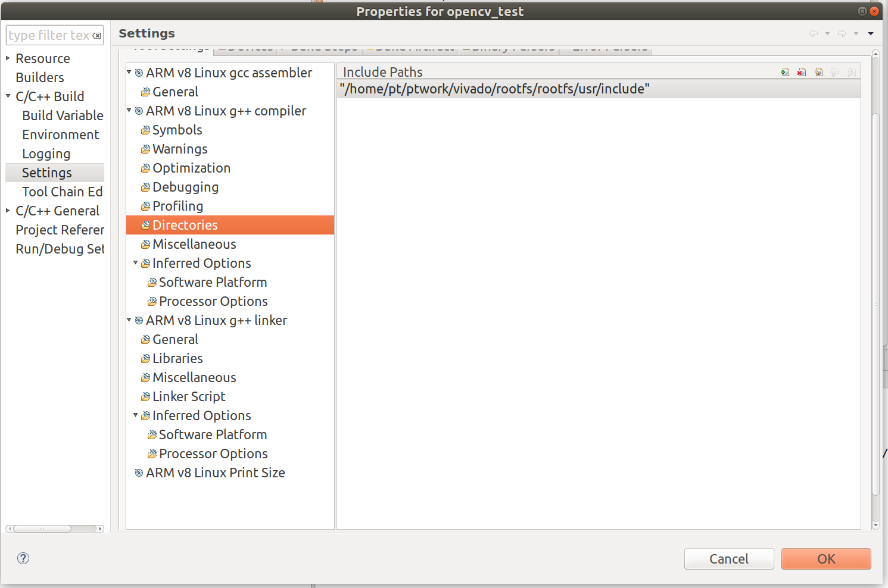
Task: Move the include path up
Action: click(x=834, y=71)
